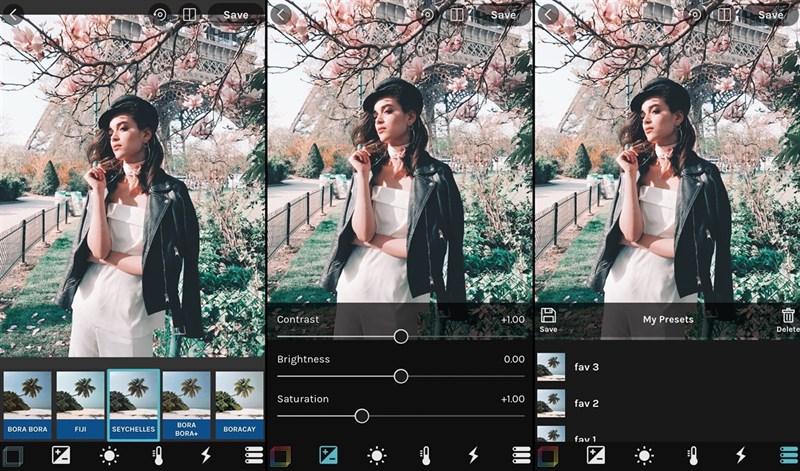This screenshot has height=471, width=800.
Task: Open lightning bolt tool in right screen
Action: [741, 455]
